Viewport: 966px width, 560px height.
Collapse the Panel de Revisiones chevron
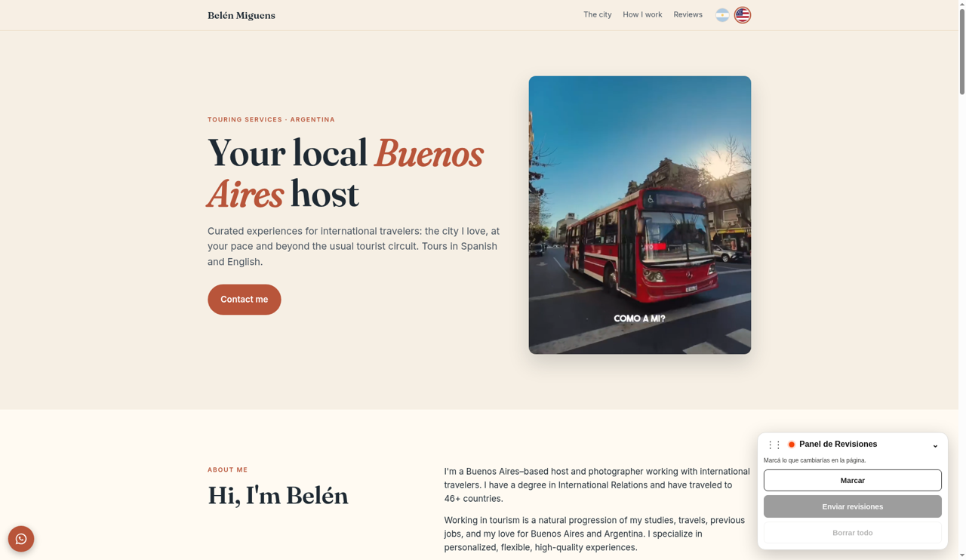(935, 445)
